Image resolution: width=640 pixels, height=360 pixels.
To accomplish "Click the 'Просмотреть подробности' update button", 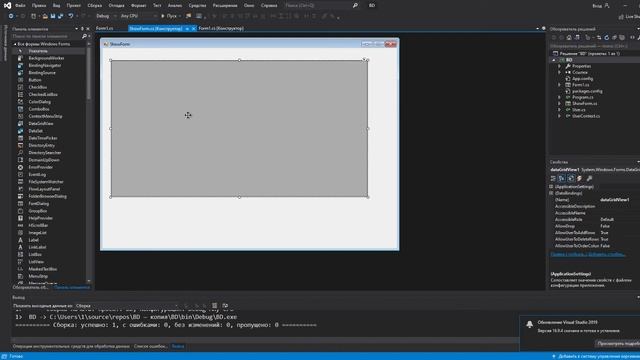I will pyautogui.click(x=618, y=344).
